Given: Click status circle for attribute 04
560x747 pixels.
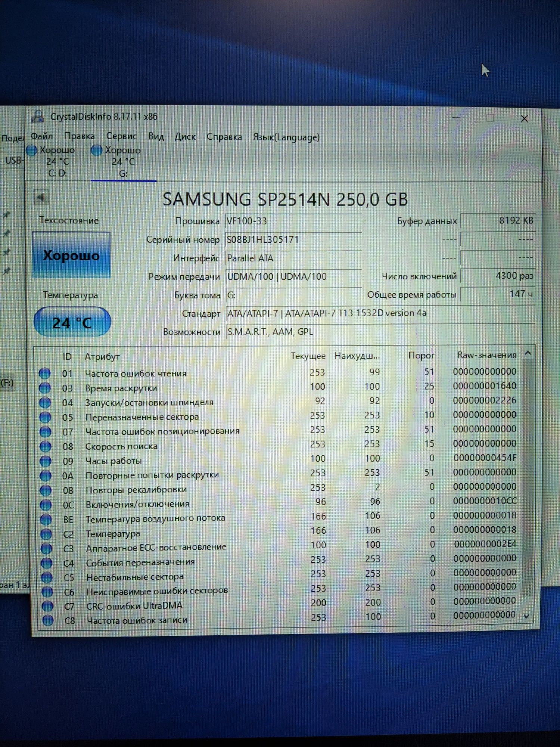Looking at the screenshot, I should (x=45, y=402).
